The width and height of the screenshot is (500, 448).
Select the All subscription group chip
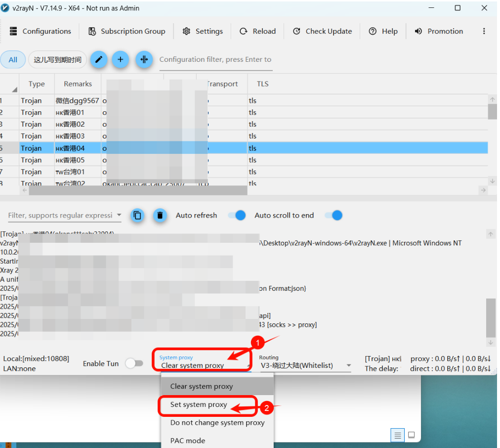point(13,60)
